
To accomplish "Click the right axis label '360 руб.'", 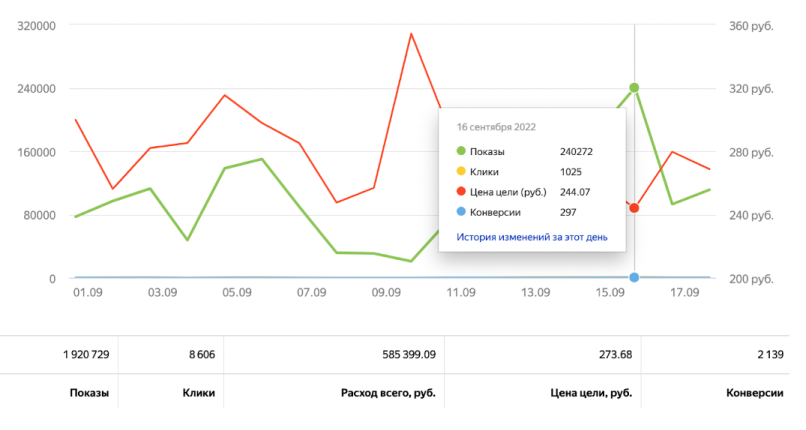I will point(751,26).
